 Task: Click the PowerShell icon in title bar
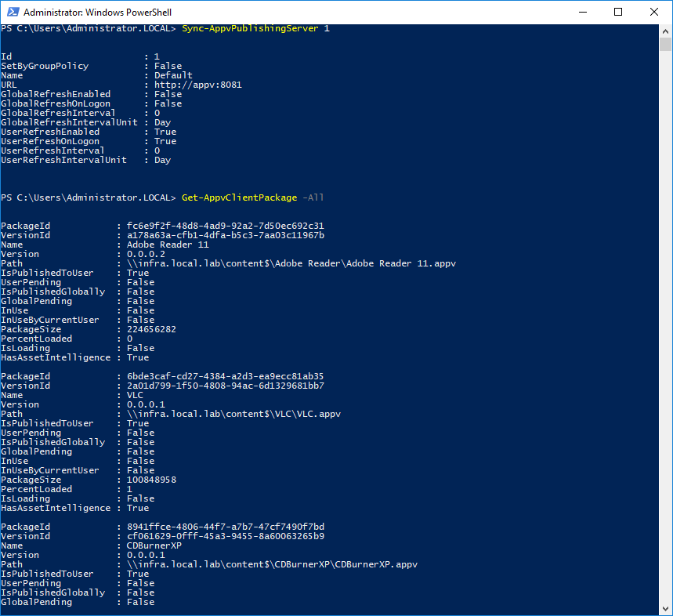tap(13, 12)
